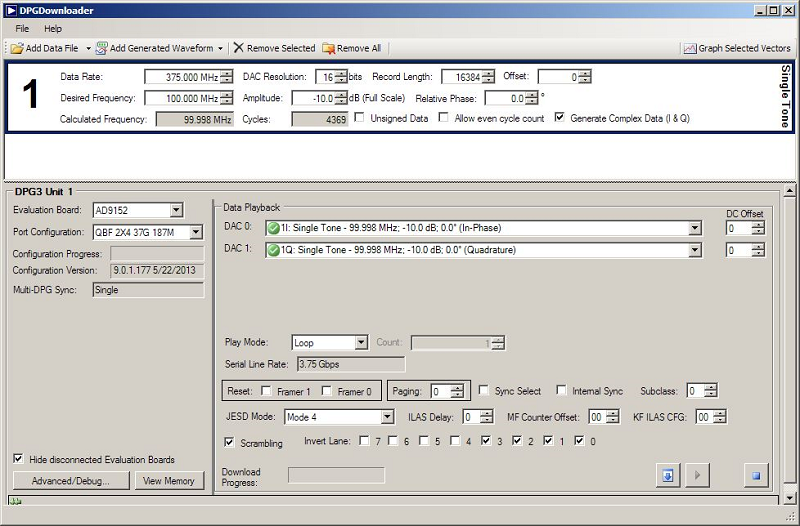Enable the Unsigned Data checkbox

[360, 118]
